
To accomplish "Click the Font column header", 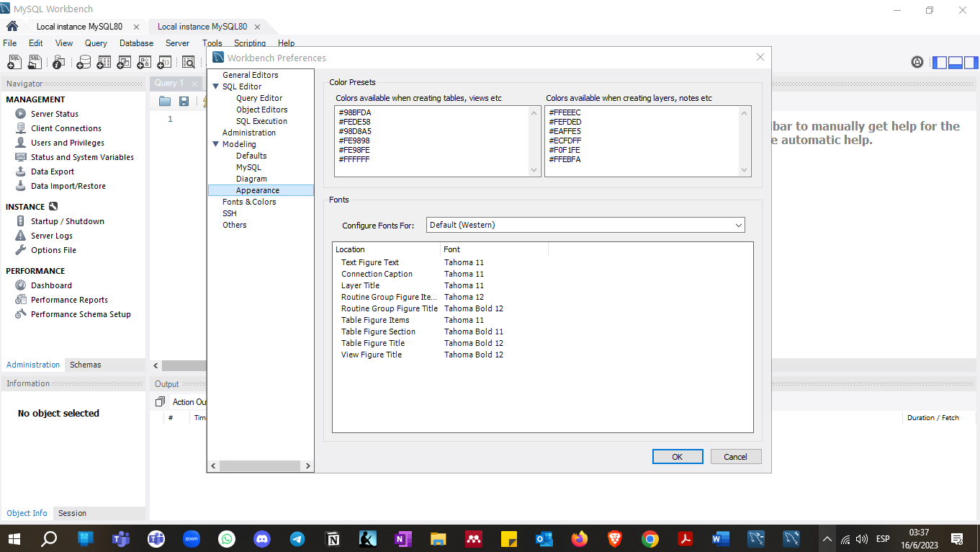I will click(x=495, y=249).
